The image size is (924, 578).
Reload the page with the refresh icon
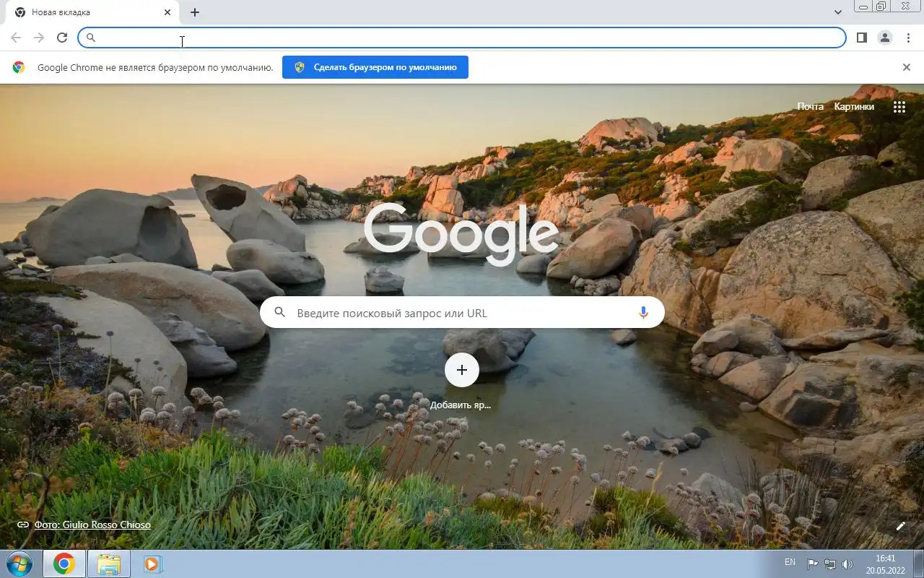62,38
